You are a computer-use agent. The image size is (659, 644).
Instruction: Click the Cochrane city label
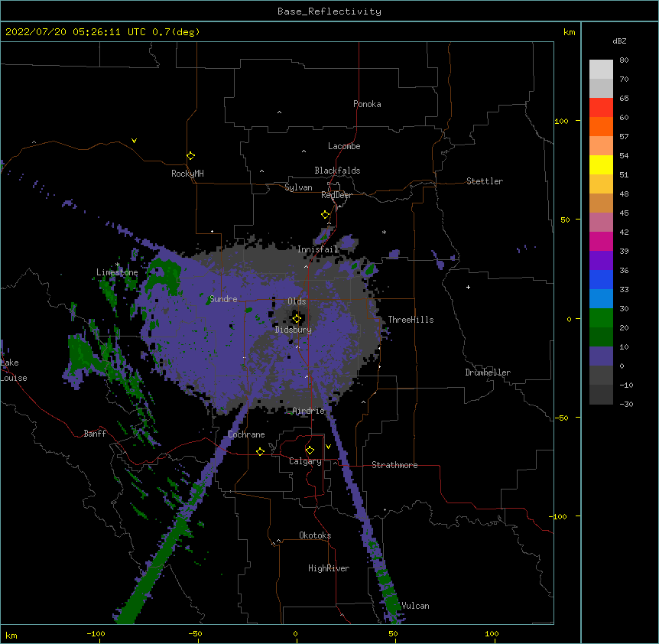(246, 434)
